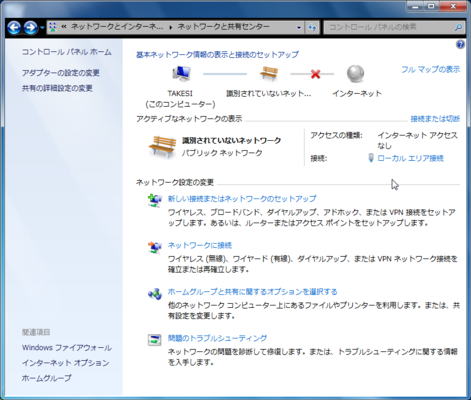Click インターネット label under globe icon

point(357,93)
